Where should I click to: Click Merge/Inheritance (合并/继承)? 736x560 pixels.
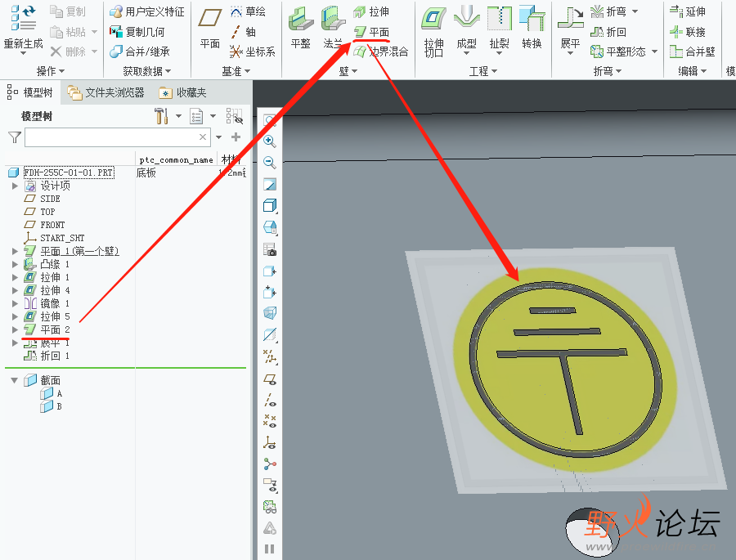(139, 52)
